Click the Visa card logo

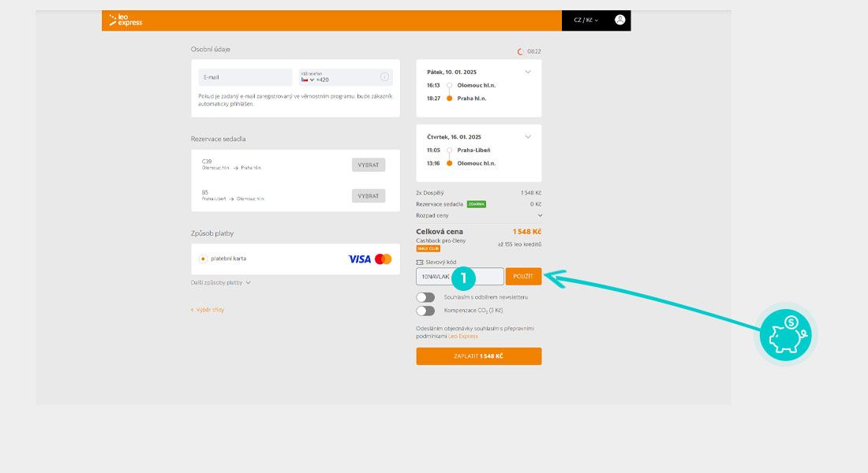tap(359, 259)
